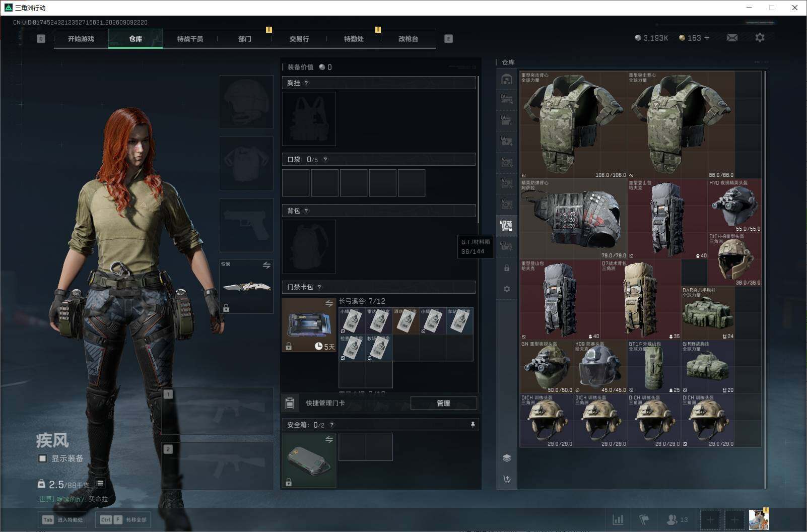This screenshot has width=807, height=532.
Task: Click Ctrl F 转移全部 button
Action: (123, 519)
